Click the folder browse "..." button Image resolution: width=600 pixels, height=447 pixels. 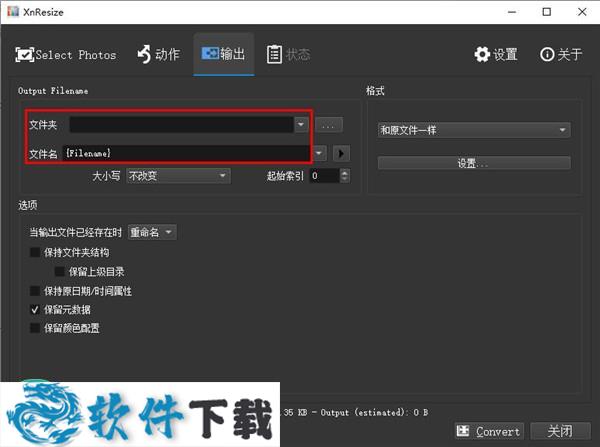pyautogui.click(x=329, y=125)
